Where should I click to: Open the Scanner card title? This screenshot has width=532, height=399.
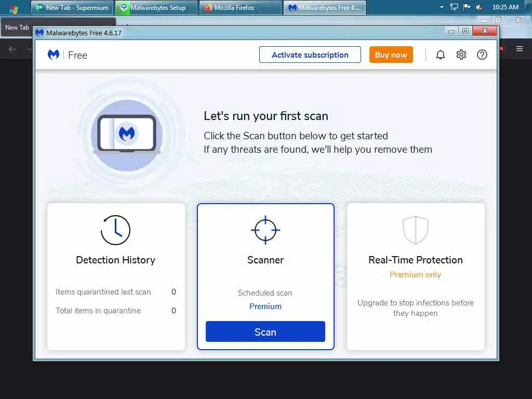click(x=265, y=260)
